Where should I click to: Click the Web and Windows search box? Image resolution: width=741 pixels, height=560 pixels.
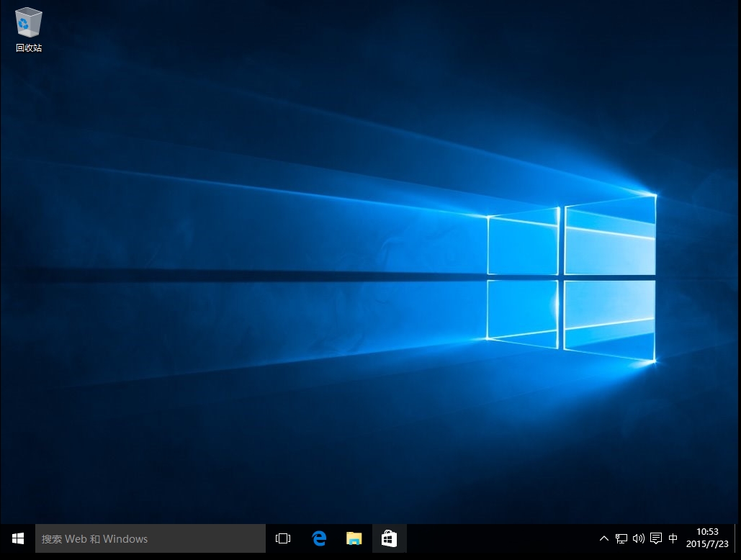pyautogui.click(x=151, y=538)
